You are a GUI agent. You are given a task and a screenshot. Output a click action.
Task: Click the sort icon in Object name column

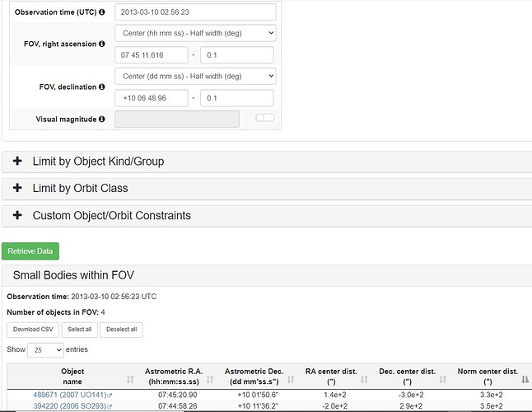(x=129, y=379)
